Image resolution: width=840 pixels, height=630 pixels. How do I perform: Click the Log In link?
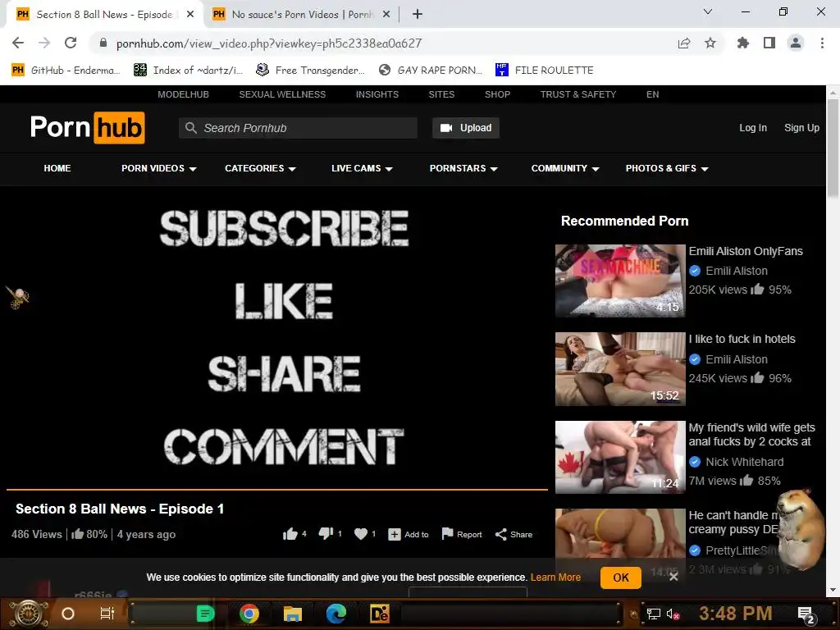point(753,128)
